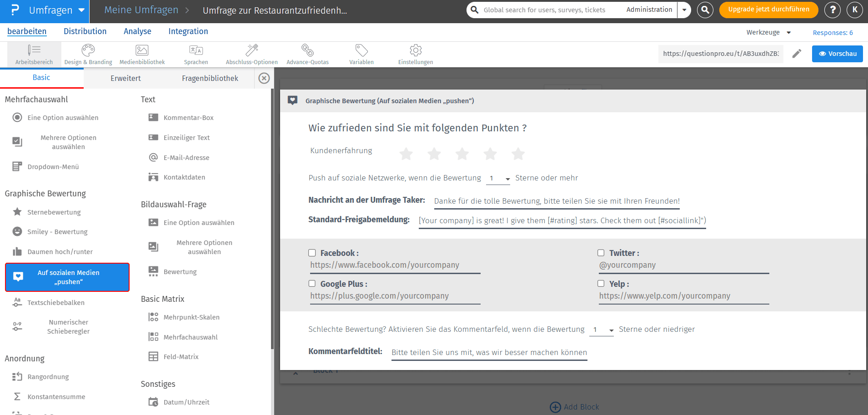Open Design & Branding settings
The height and width of the screenshot is (415, 868).
(x=88, y=55)
